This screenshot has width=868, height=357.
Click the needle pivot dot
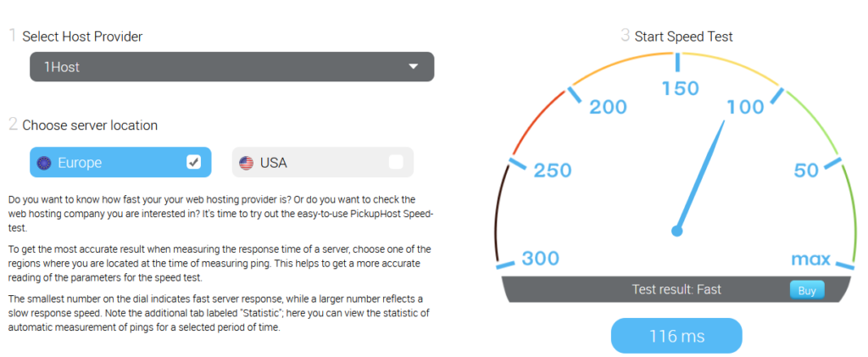click(x=676, y=230)
